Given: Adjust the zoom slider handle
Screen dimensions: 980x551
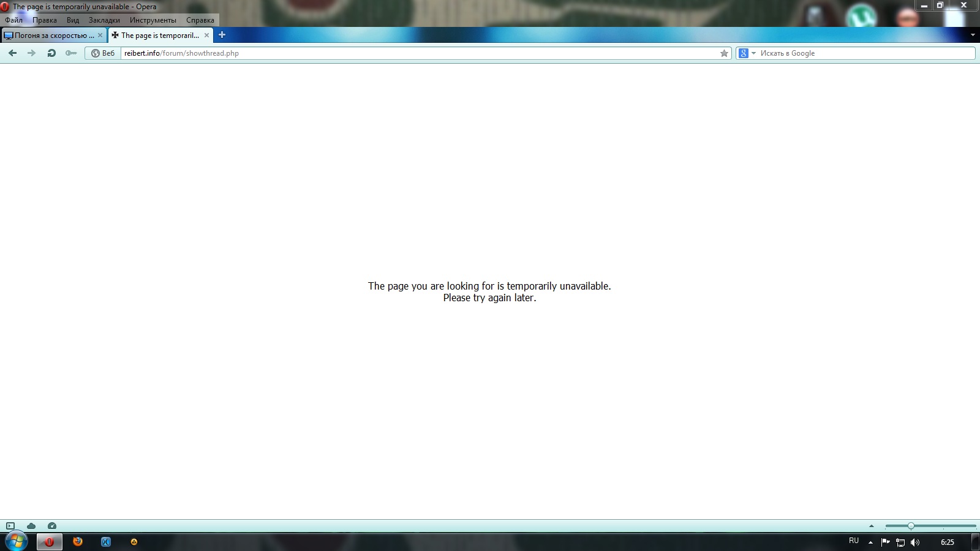Looking at the screenshot, I should 911,526.
